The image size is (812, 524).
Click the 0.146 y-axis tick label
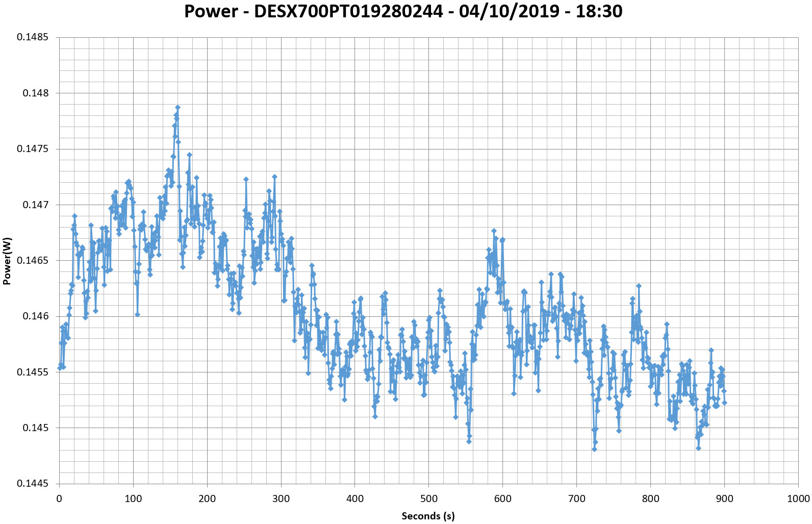[36, 316]
